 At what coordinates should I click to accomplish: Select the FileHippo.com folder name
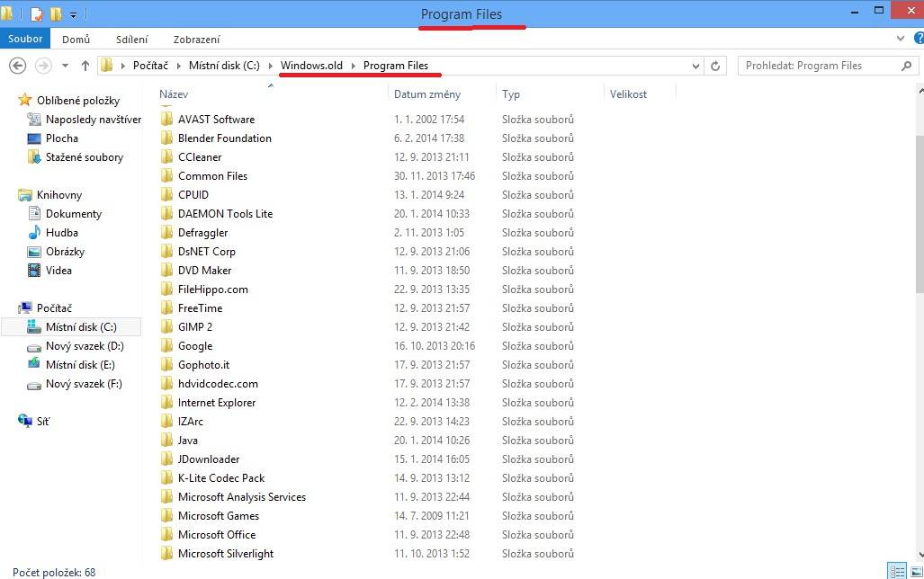212,289
